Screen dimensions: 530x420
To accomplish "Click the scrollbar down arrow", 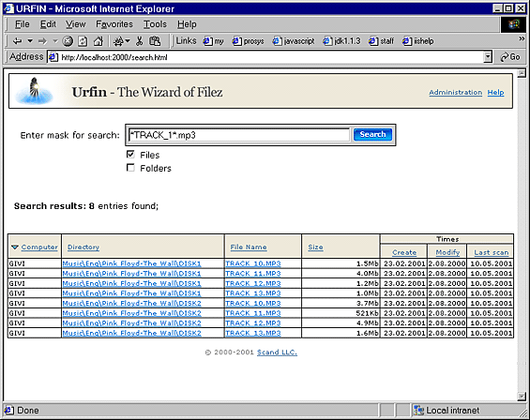I will coord(522,396).
